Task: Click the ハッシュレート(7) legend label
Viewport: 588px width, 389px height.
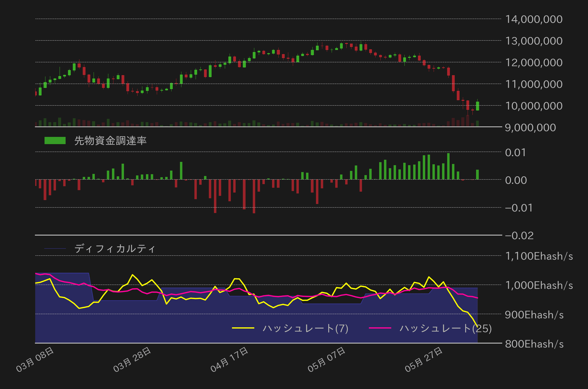Action: point(305,328)
